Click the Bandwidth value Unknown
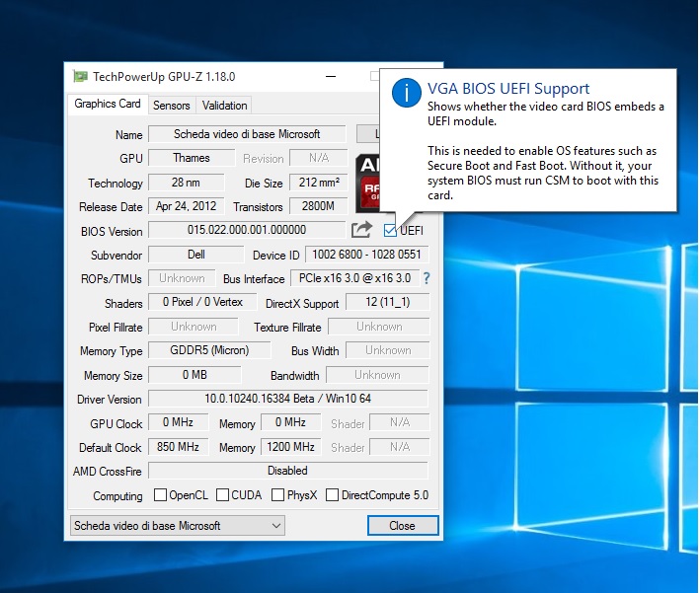Viewport: 700px width, 593px height. pyautogui.click(x=378, y=375)
